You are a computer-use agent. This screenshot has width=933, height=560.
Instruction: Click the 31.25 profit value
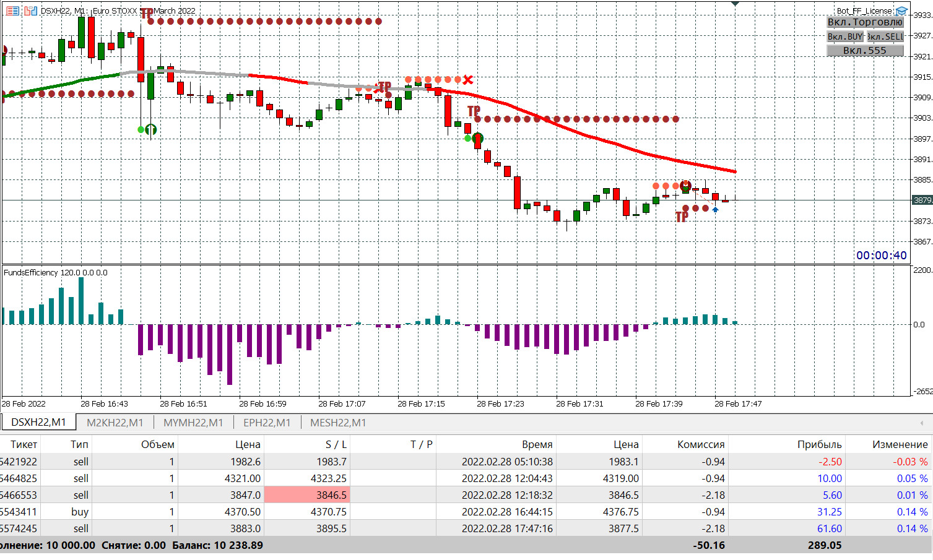[830, 512]
